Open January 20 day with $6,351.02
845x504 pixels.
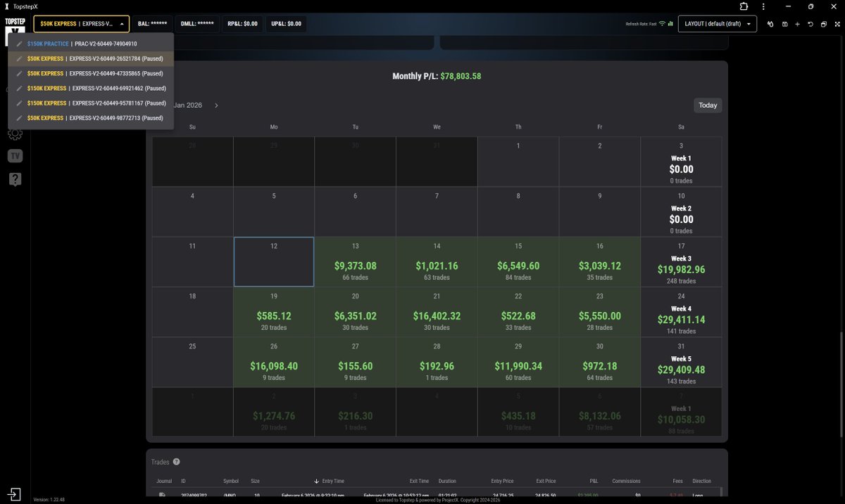(355, 312)
